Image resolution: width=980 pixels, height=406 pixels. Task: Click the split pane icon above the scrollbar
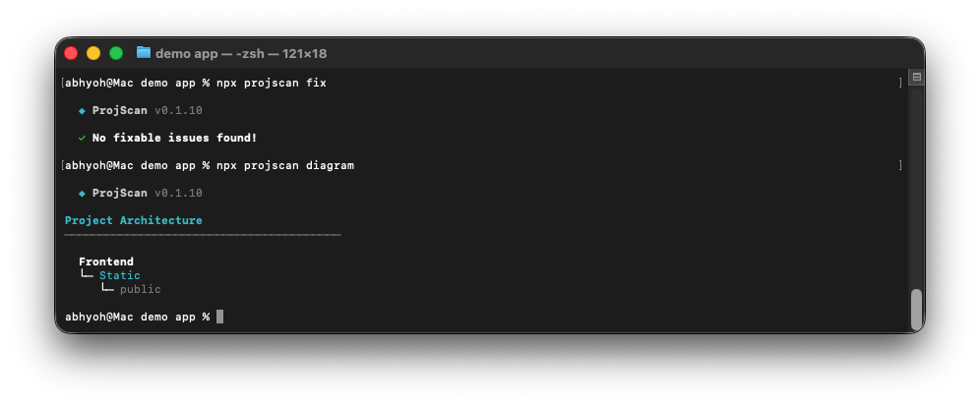(916, 77)
